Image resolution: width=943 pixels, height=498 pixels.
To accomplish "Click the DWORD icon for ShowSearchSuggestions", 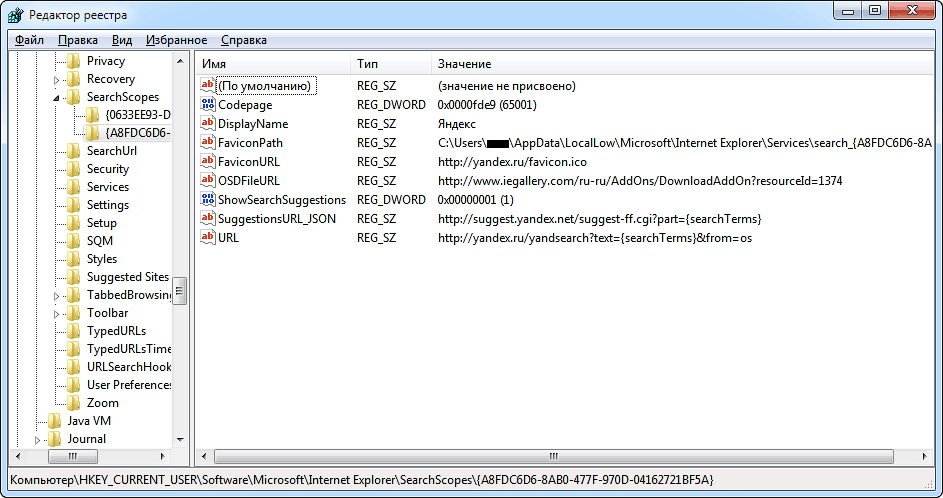I will [207, 199].
